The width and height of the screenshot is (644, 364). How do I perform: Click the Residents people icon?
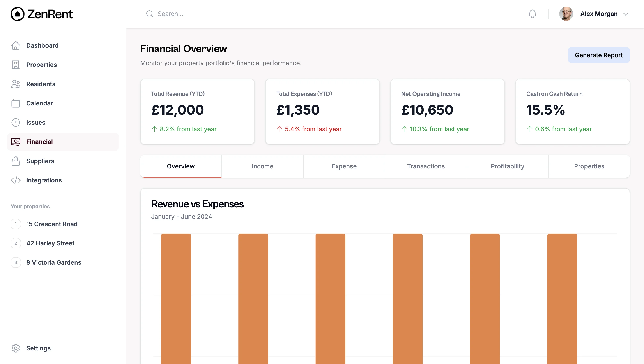click(x=16, y=84)
